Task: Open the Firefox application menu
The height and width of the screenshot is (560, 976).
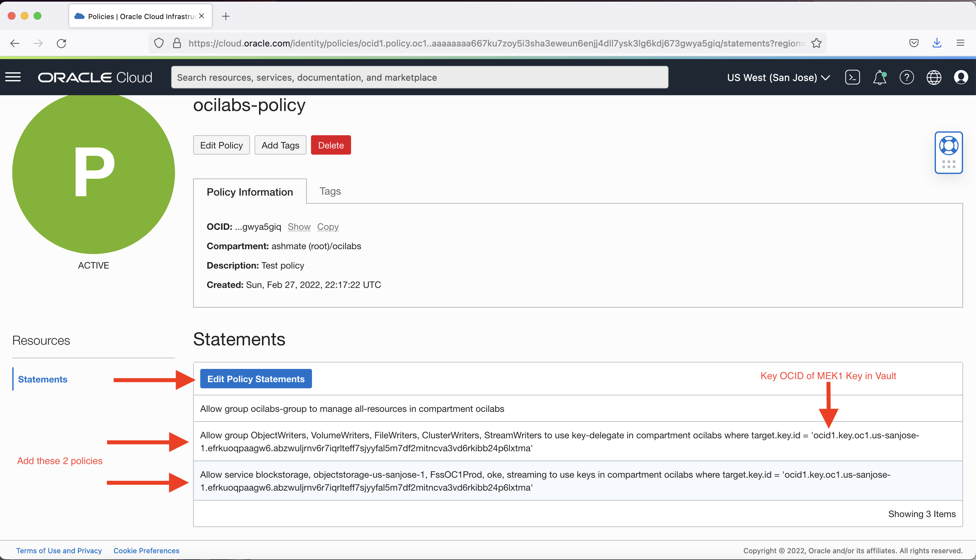Action: [x=961, y=43]
